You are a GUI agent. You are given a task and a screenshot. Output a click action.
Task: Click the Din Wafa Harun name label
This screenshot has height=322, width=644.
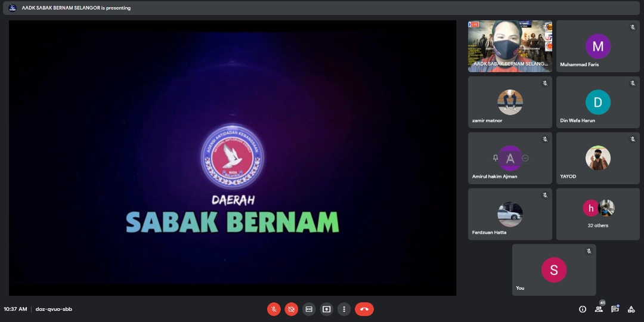click(x=577, y=120)
